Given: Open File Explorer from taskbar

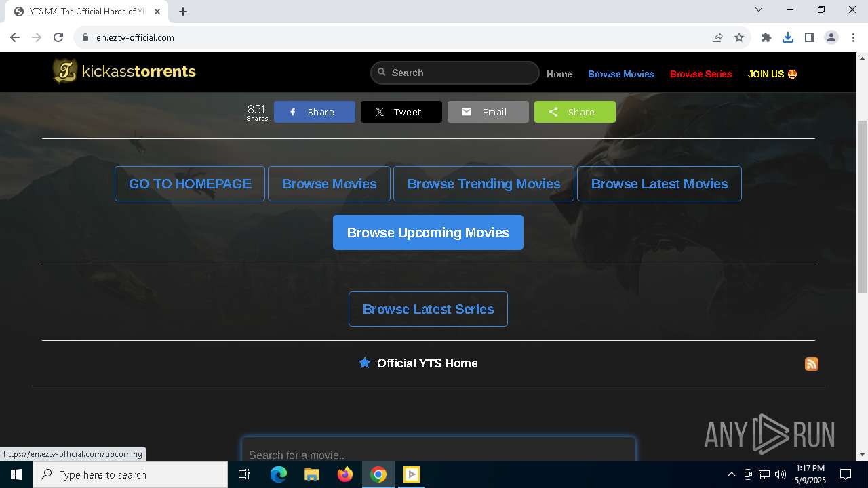Looking at the screenshot, I should tap(311, 474).
